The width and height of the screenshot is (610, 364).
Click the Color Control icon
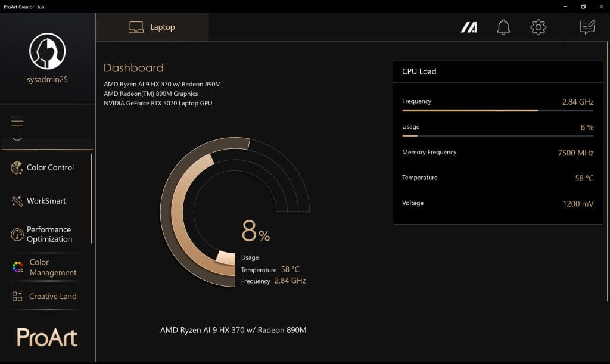click(x=17, y=167)
